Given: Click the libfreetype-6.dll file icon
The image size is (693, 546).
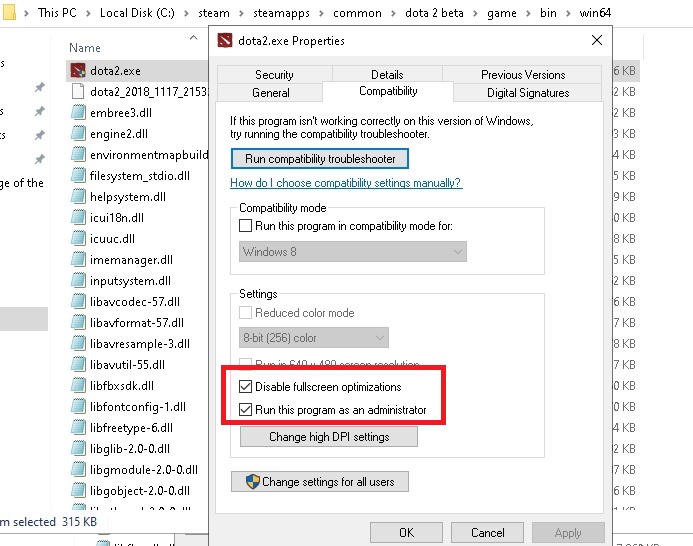Looking at the screenshot, I should click(78, 428).
